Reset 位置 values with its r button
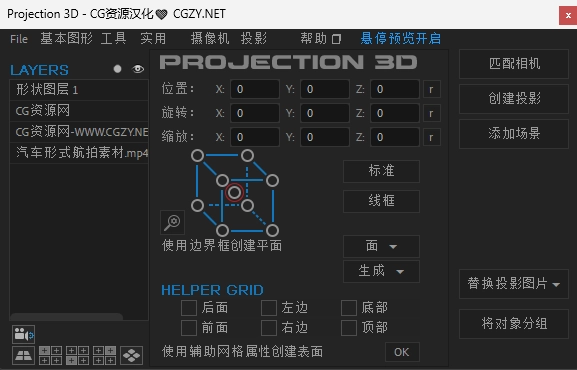Screen dimensions: 577x370 431,89
